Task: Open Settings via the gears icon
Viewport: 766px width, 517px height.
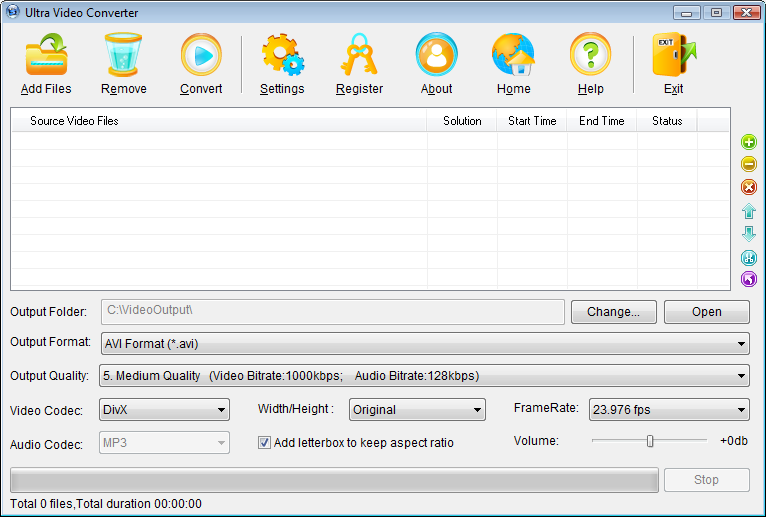Action: coord(282,54)
